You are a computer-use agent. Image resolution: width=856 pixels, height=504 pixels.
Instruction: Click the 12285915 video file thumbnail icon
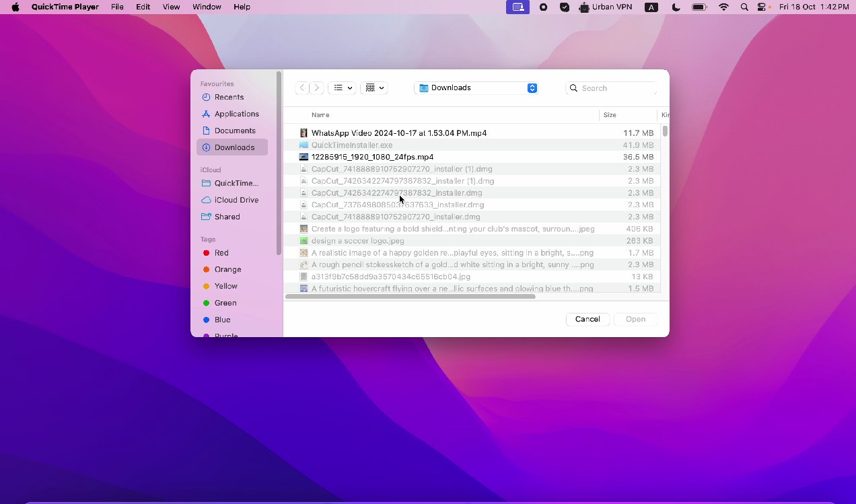click(x=304, y=157)
